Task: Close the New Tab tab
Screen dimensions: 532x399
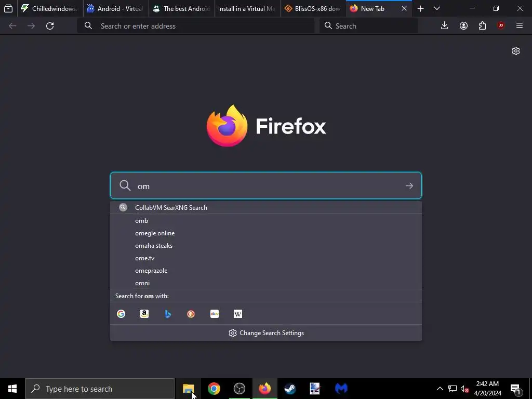Action: (404, 8)
